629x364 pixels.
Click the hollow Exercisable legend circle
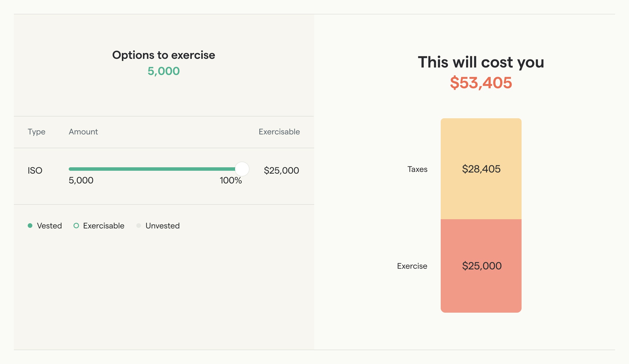click(x=76, y=226)
